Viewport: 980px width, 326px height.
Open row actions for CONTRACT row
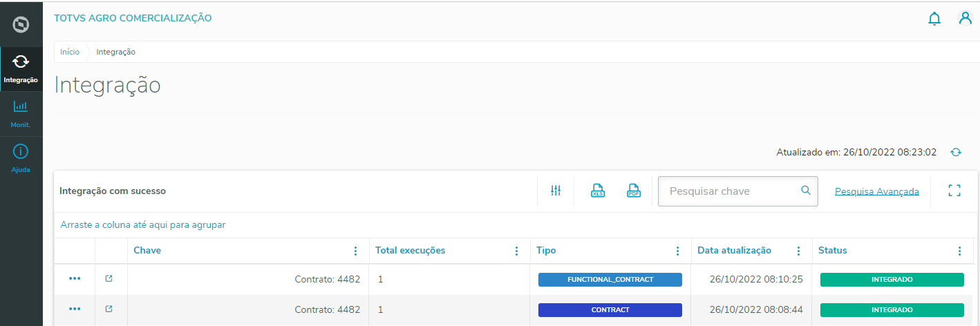pos(75,309)
